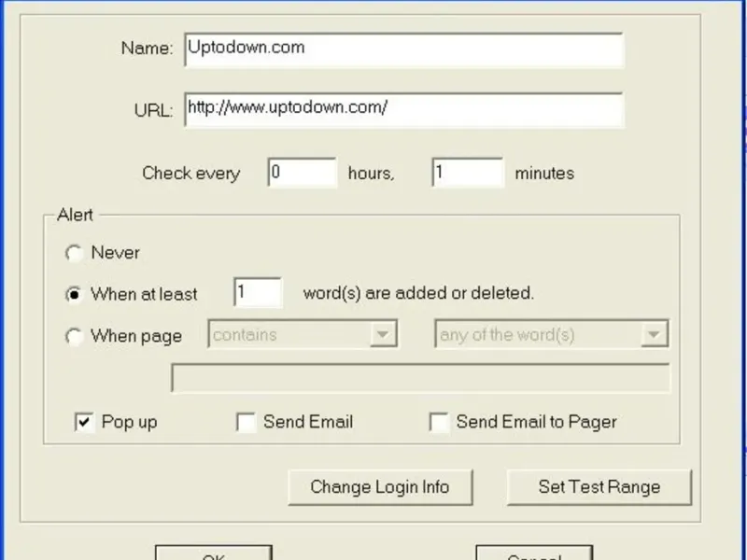The image size is (747, 560).
Task: Confirm with the OK button
Action: pyautogui.click(x=214, y=553)
